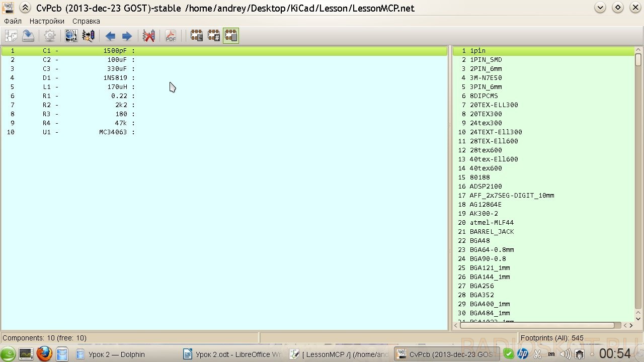Toggle filter footprint list by pin count
Image resolution: width=644 pixels, height=362 pixels.
[213, 36]
